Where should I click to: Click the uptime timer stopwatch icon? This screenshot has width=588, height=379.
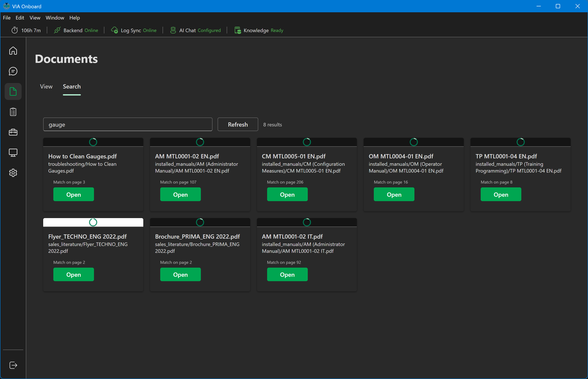15,30
